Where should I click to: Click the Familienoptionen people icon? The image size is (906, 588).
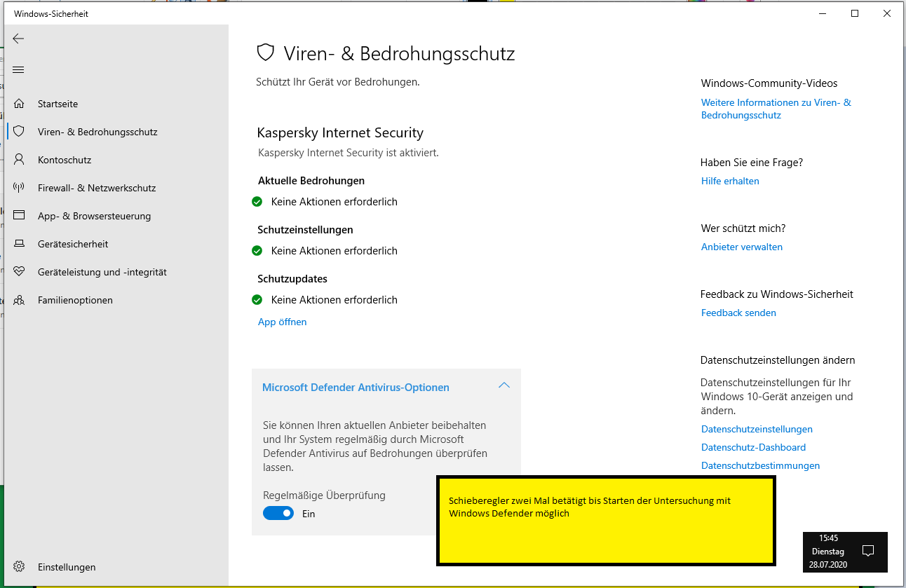[x=19, y=300]
